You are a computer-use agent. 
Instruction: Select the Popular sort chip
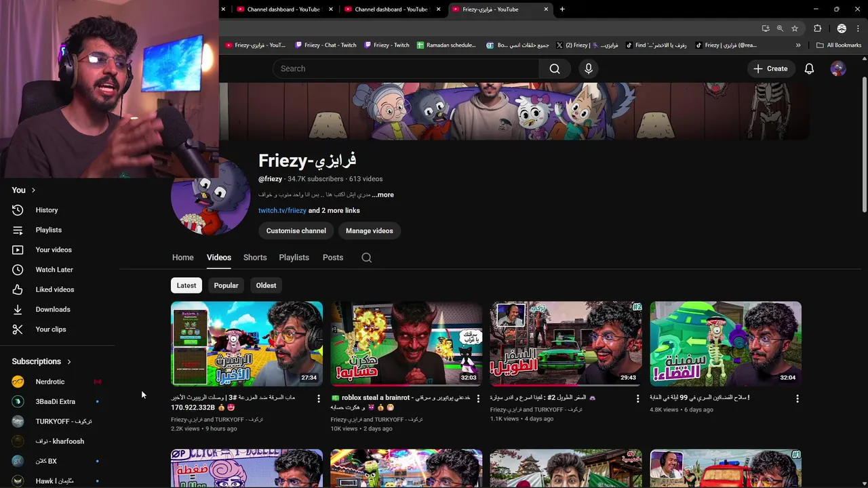coord(226,285)
